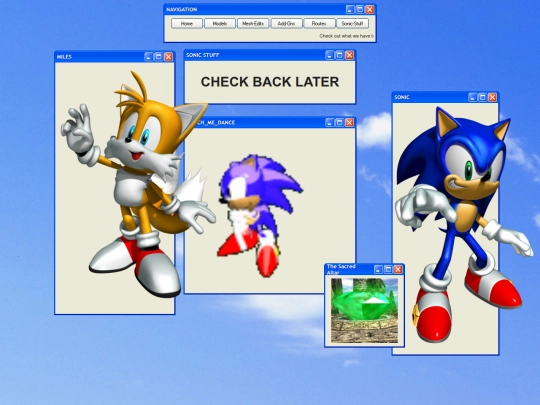Click the 'Check out what we have' ticker text

coord(346,36)
